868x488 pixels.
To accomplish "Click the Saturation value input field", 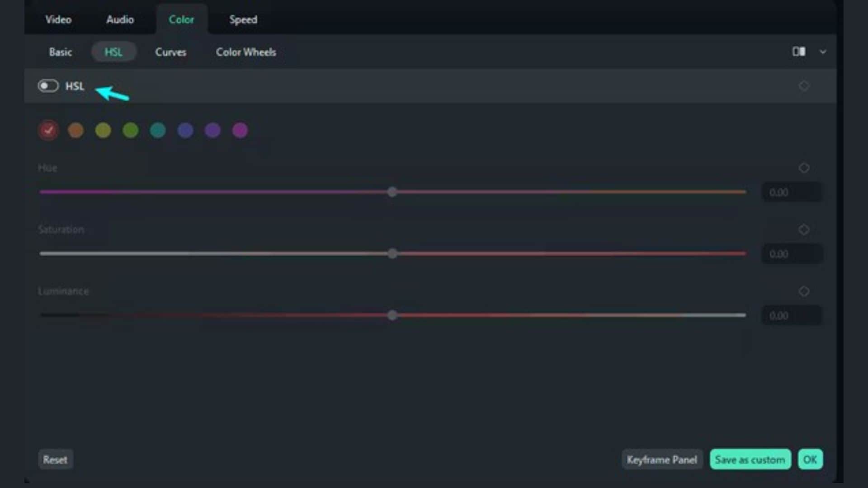I will click(x=792, y=254).
